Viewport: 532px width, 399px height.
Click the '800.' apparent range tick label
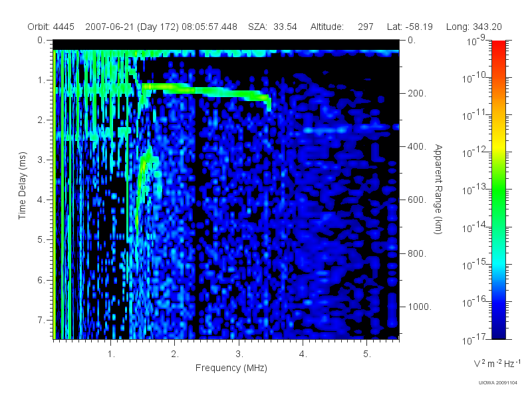pos(416,253)
